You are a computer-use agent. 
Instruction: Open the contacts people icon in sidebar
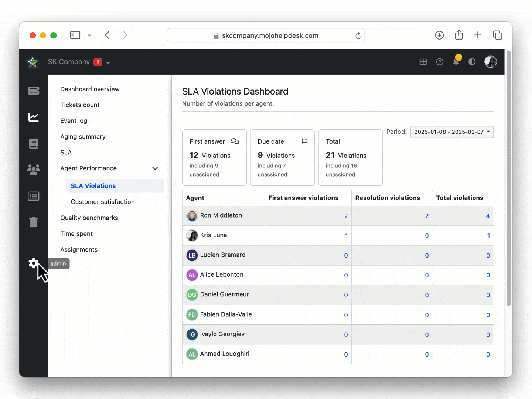pos(34,170)
